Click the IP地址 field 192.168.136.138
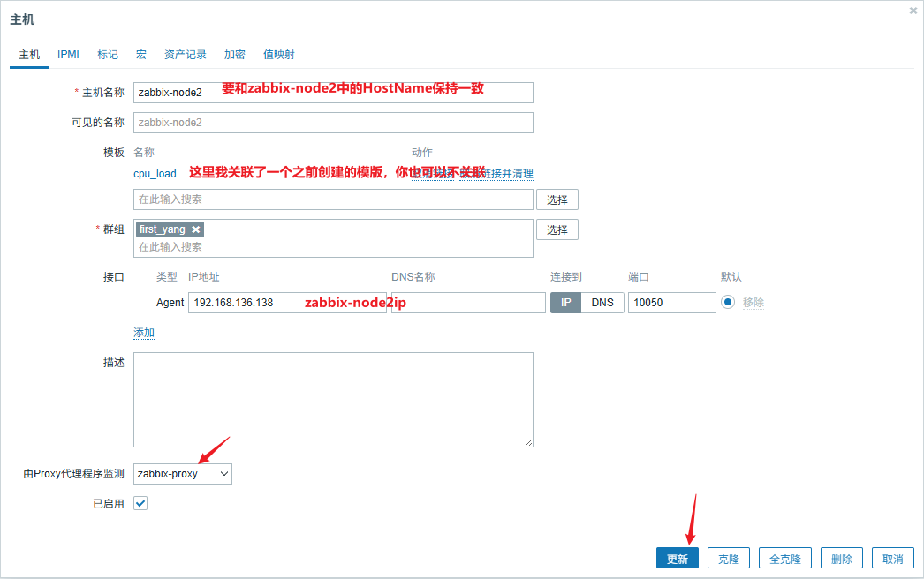 point(288,303)
